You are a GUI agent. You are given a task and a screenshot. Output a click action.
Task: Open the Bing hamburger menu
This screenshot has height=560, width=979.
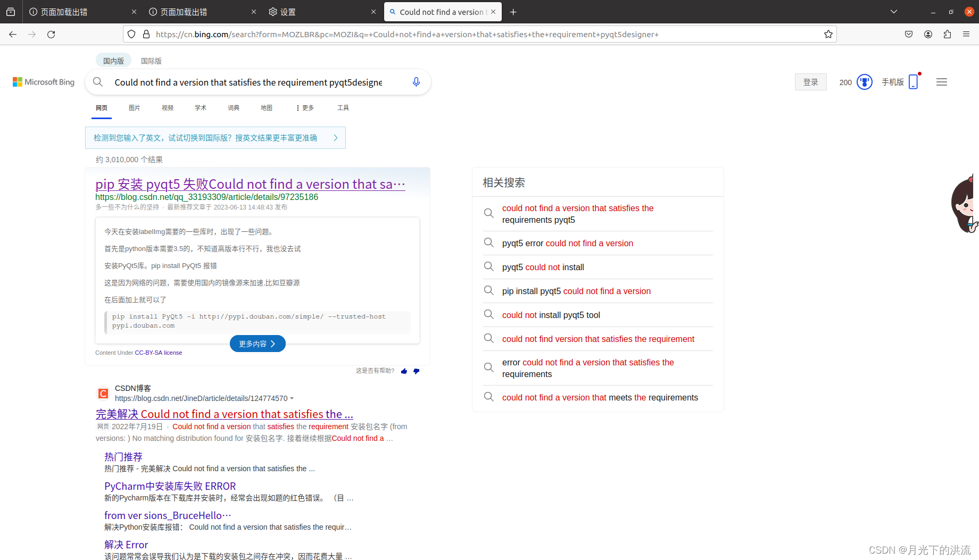(941, 82)
